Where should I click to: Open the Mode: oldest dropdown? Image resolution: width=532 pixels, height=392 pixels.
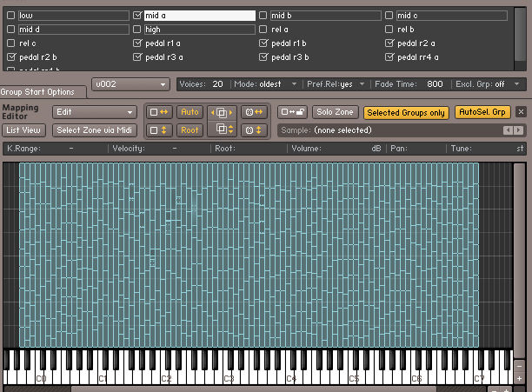point(265,84)
